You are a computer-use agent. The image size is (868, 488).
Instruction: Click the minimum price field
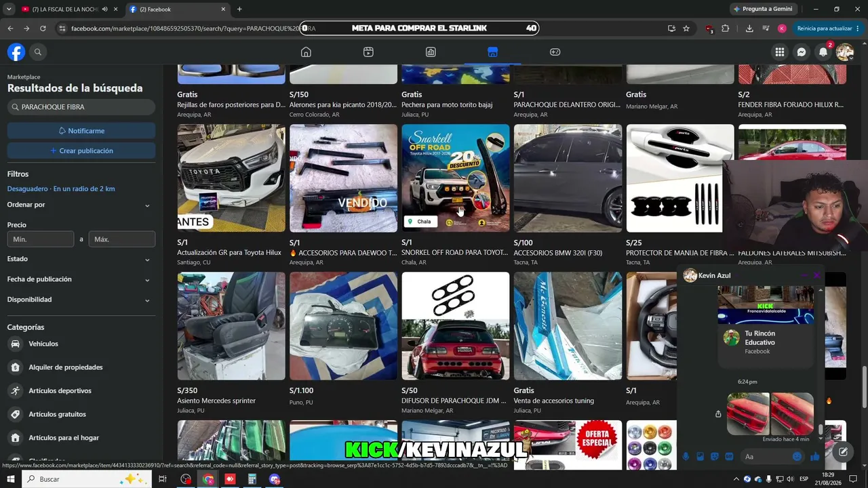(x=41, y=239)
